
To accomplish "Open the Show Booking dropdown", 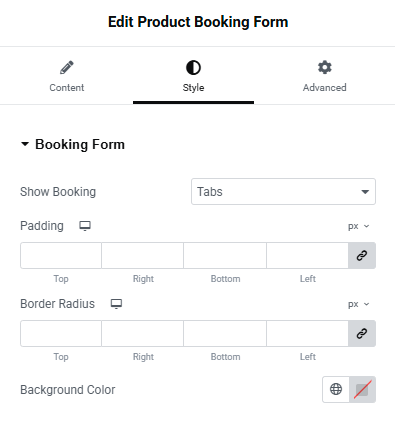I will click(283, 192).
